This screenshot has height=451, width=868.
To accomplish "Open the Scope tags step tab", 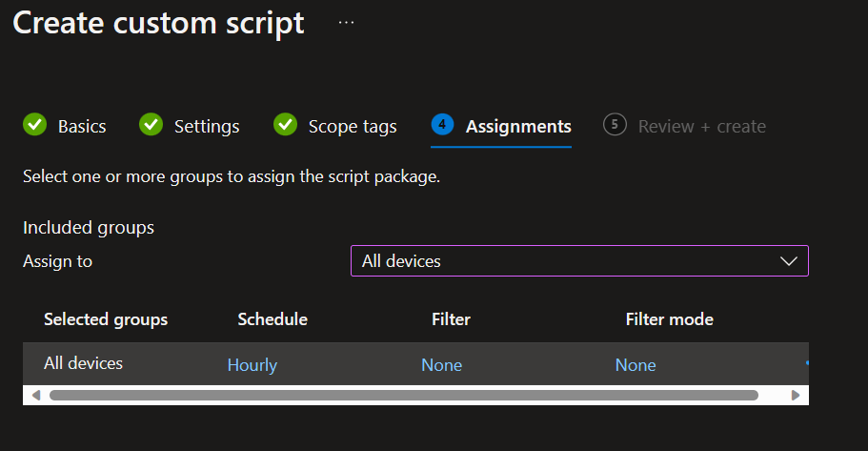I will click(x=352, y=127).
